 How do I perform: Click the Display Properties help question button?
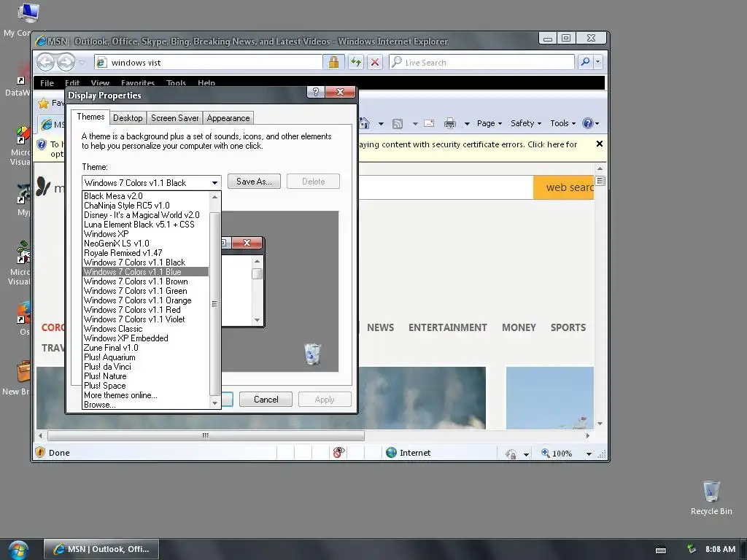coord(315,92)
